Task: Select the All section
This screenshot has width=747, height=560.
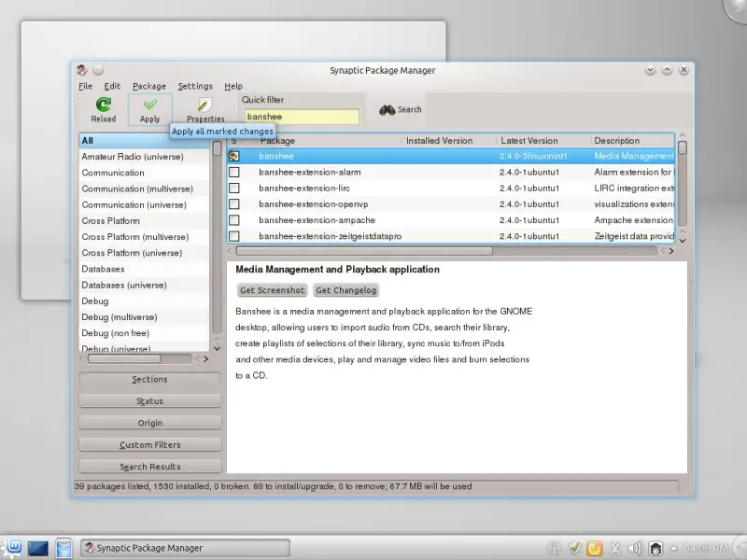Action: click(144, 141)
